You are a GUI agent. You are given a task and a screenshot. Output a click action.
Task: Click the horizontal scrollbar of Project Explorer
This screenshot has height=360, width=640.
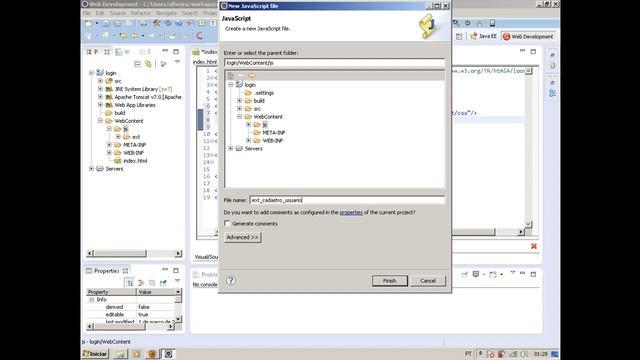coord(134,253)
